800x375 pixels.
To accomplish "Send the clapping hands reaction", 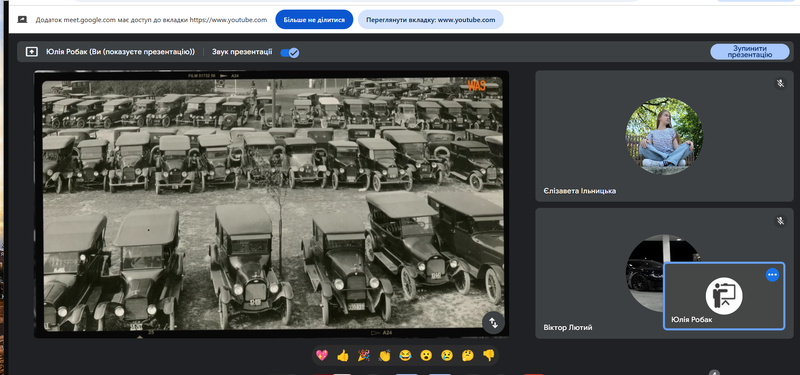I will click(384, 356).
